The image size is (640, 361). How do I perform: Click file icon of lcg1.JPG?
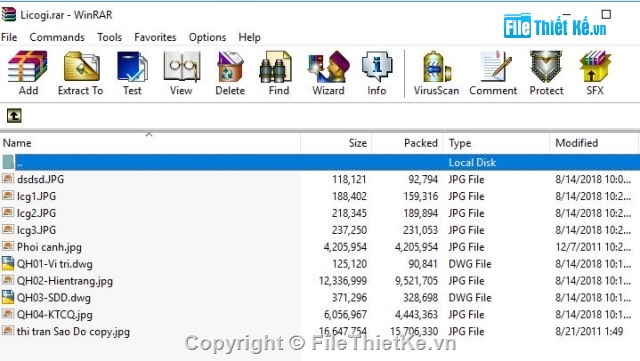pyautogui.click(x=8, y=195)
